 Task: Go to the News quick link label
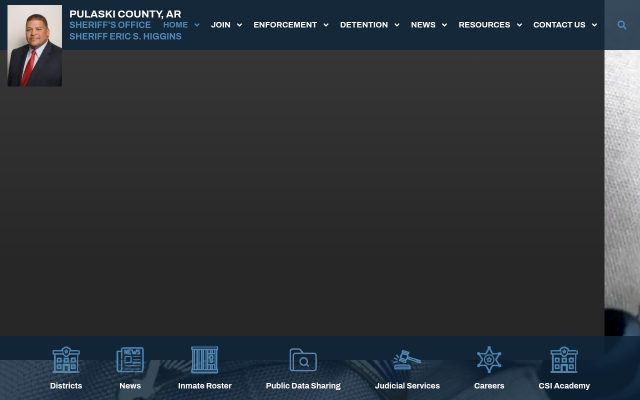[x=130, y=386]
